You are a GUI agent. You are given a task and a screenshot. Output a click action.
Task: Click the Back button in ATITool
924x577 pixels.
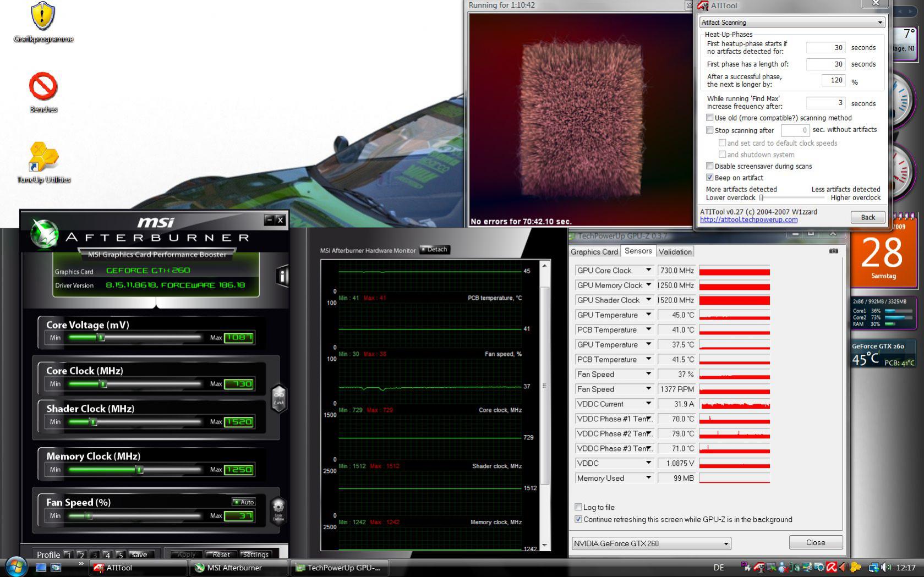point(868,217)
